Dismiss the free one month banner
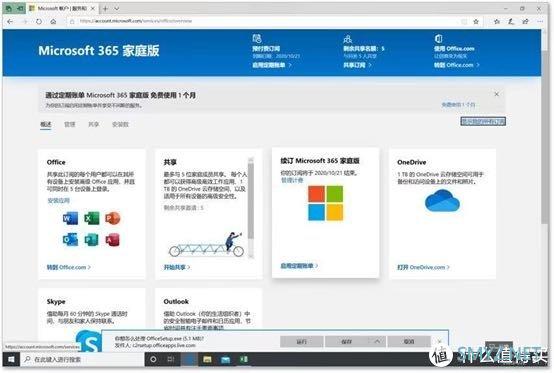Viewport: 554px width, 373px height. pos(496,94)
